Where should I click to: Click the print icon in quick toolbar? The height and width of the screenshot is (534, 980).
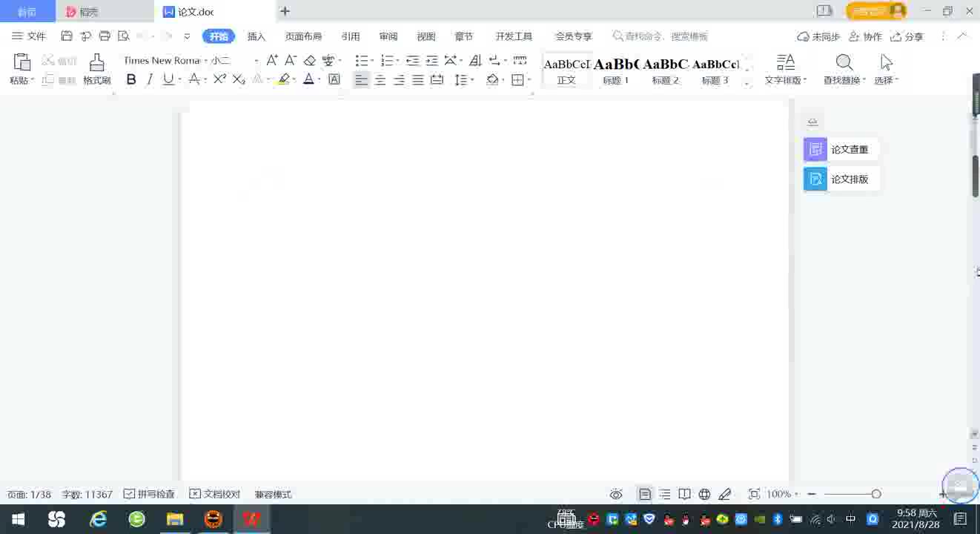[105, 36]
